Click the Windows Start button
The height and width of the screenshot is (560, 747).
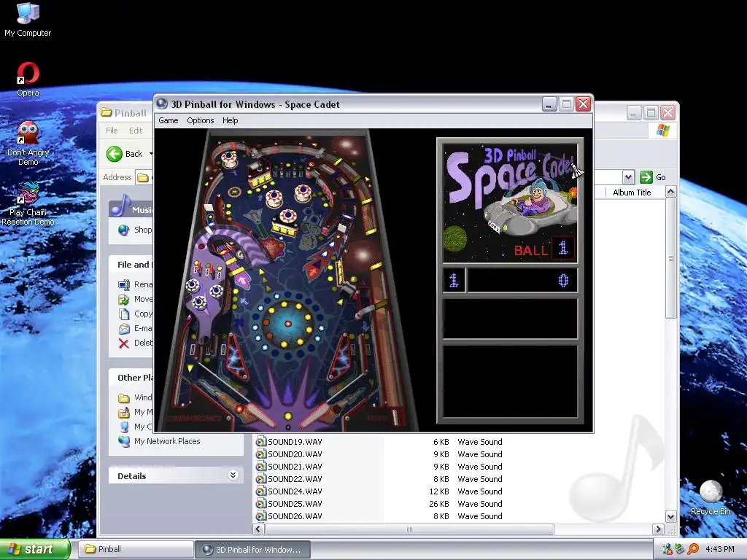coord(35,549)
